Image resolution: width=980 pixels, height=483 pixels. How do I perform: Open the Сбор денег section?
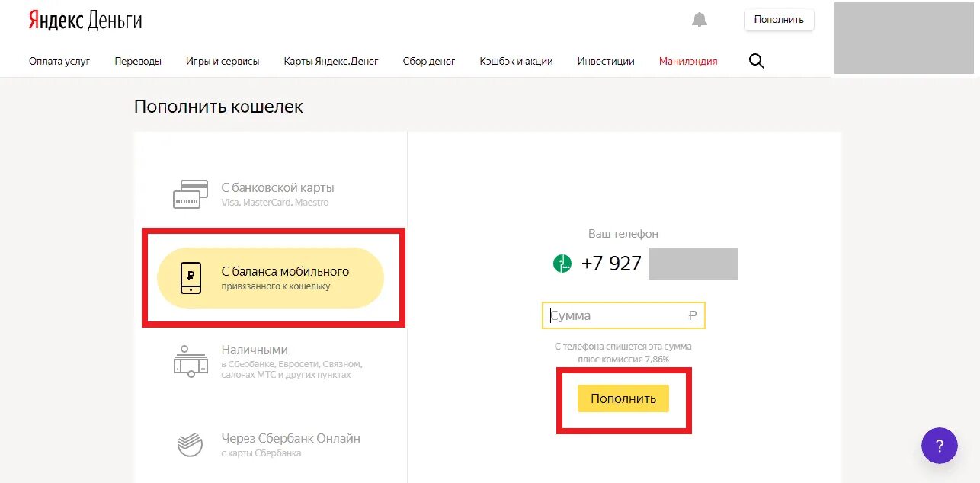(x=429, y=61)
